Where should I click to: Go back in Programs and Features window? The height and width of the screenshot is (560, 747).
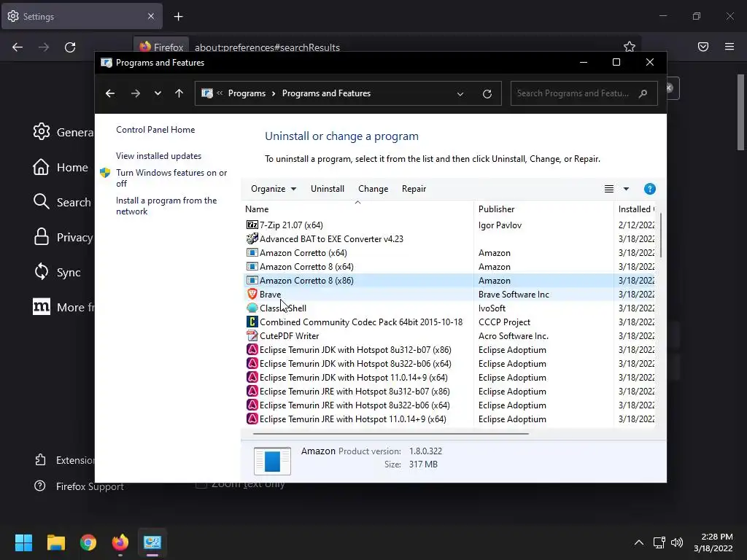click(x=110, y=93)
